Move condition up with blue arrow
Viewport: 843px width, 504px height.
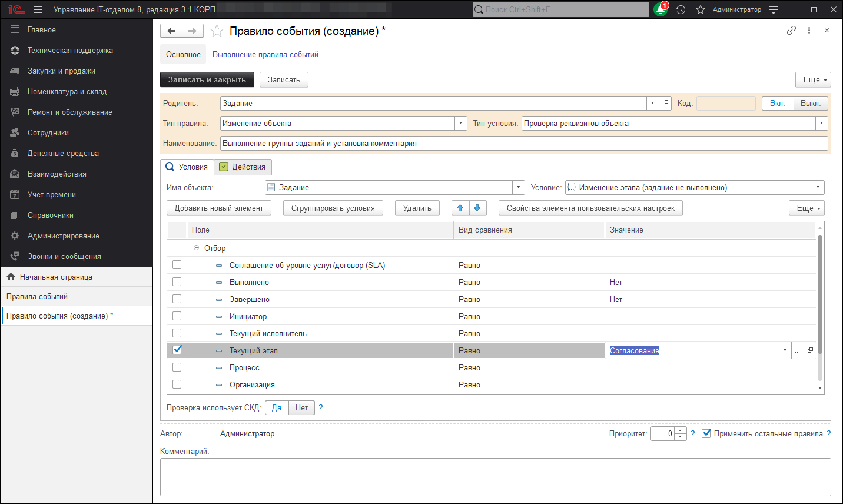[x=460, y=208]
